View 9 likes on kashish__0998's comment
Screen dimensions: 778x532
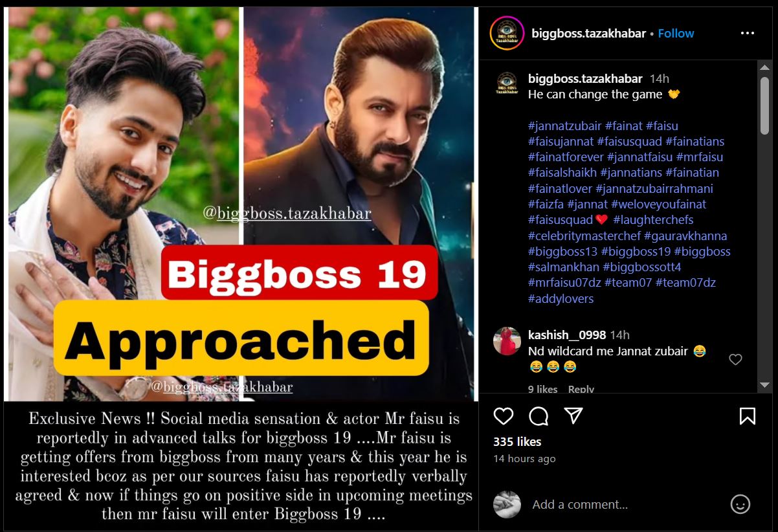[542, 389]
